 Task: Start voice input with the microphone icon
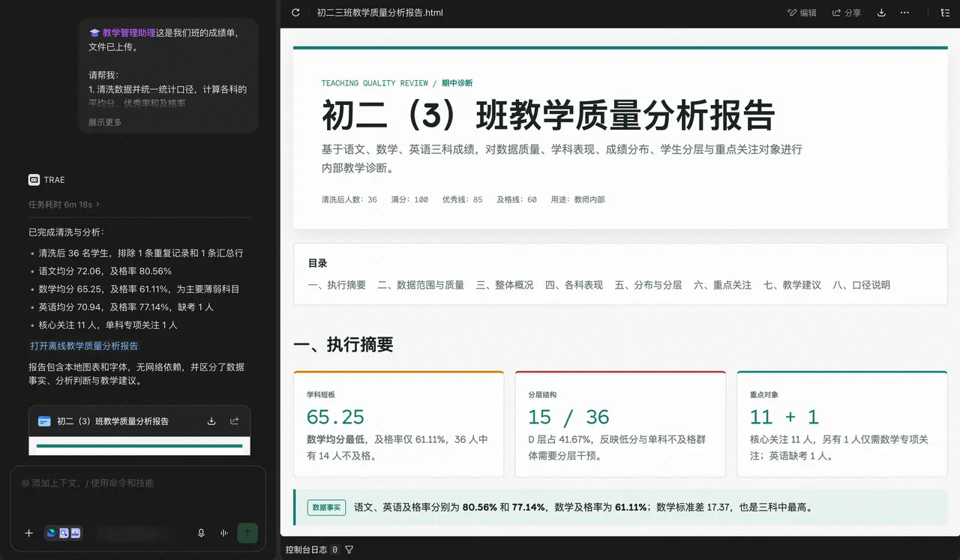(201, 533)
